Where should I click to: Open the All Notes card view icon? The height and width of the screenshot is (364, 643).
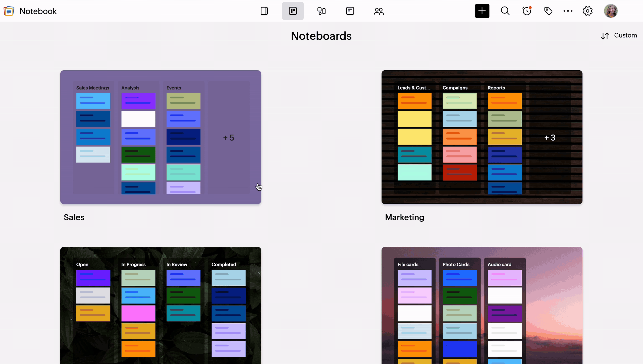[x=350, y=11]
